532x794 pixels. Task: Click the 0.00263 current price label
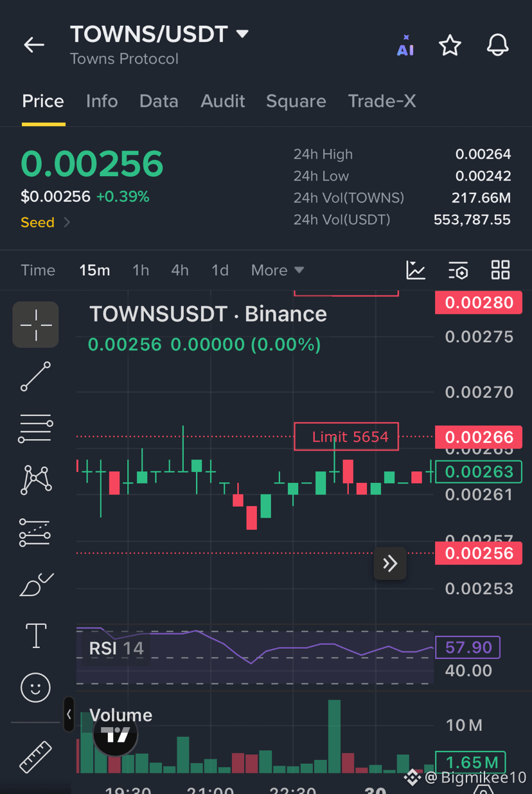point(479,472)
